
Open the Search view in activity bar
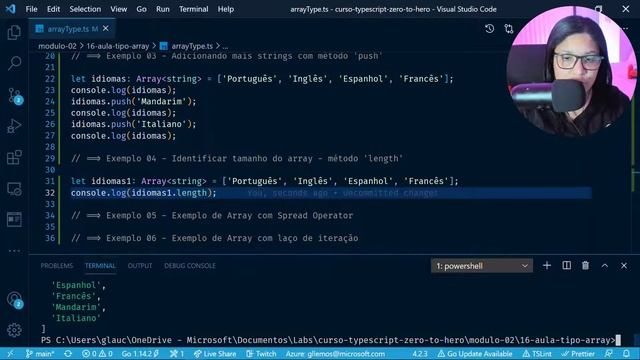(14, 63)
